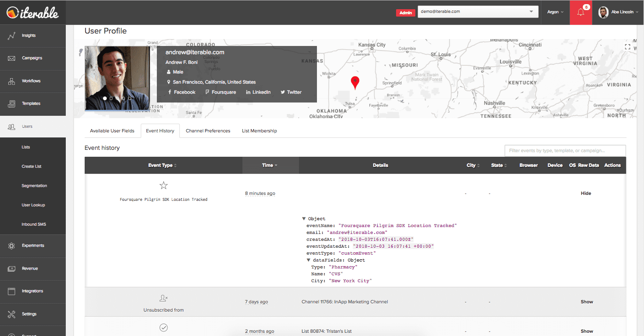This screenshot has height=336, width=644.
Task: Open the Twitter profile link
Action: [291, 92]
